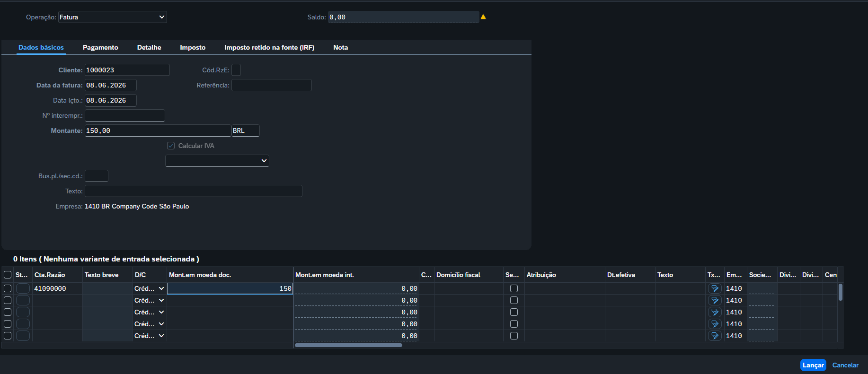868x374 pixels.
Task: Click the Montante field showing 150,00
Action: (158, 130)
